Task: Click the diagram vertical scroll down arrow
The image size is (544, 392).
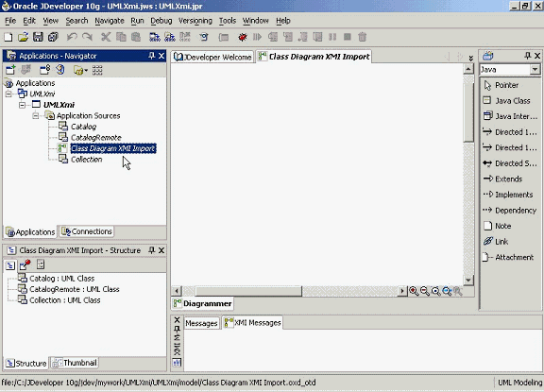Action: coord(468,280)
